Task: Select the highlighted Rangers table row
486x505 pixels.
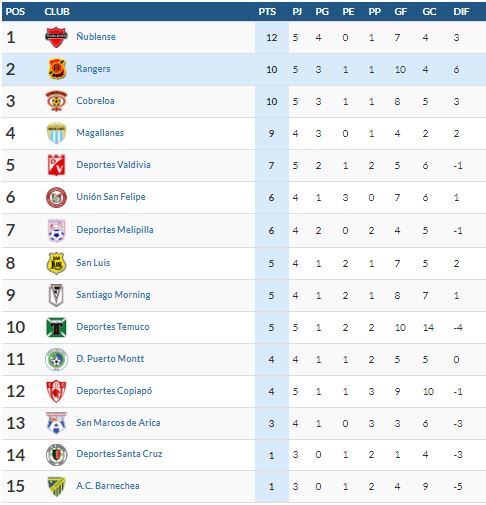Action: click(244, 69)
